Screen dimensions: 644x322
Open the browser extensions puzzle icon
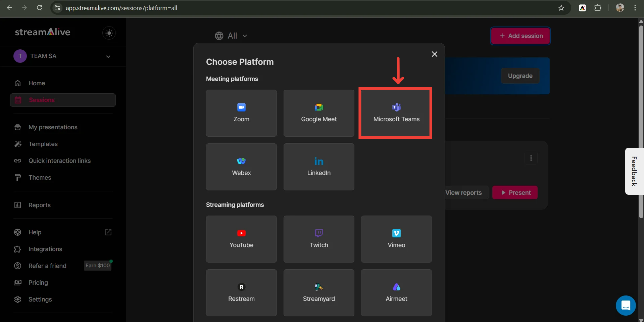598,8
